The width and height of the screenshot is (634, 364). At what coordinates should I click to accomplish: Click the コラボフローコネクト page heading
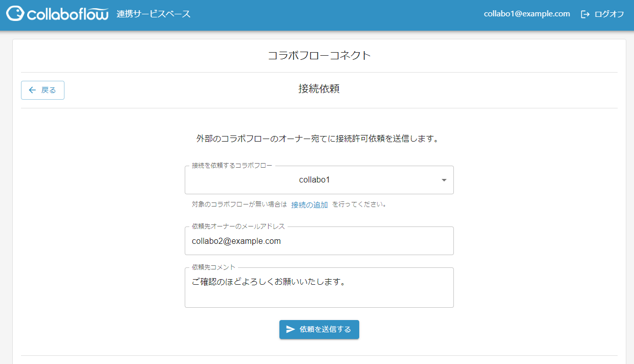tap(319, 56)
